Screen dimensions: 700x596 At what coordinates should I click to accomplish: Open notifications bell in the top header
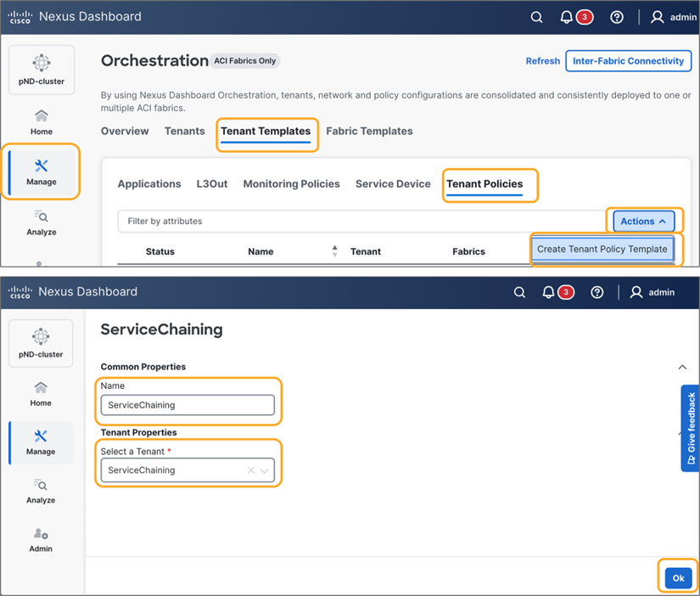pyautogui.click(x=567, y=18)
